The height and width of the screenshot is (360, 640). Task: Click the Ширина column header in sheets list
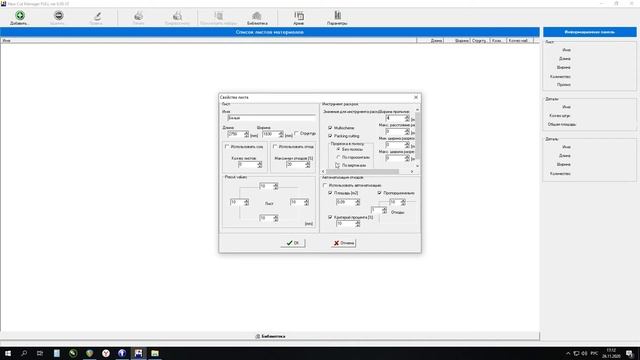click(x=457, y=40)
